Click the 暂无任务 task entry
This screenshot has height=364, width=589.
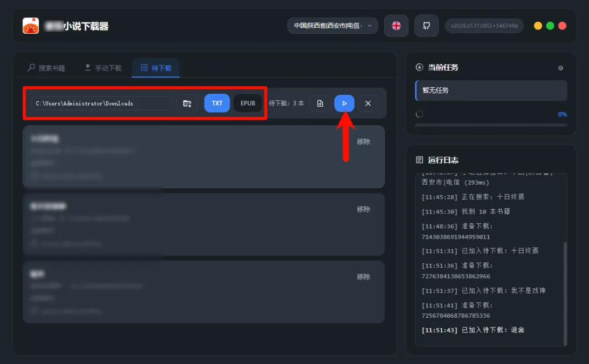(x=491, y=90)
